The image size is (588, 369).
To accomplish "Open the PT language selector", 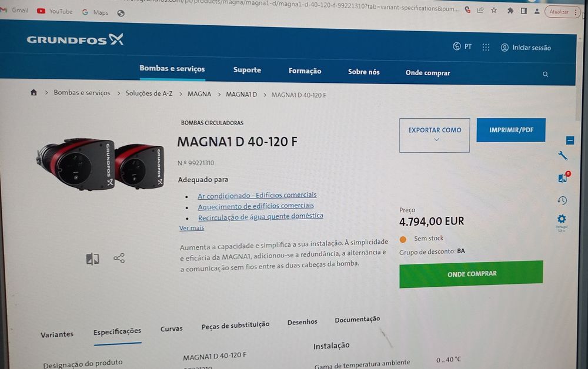I will 462,46.
